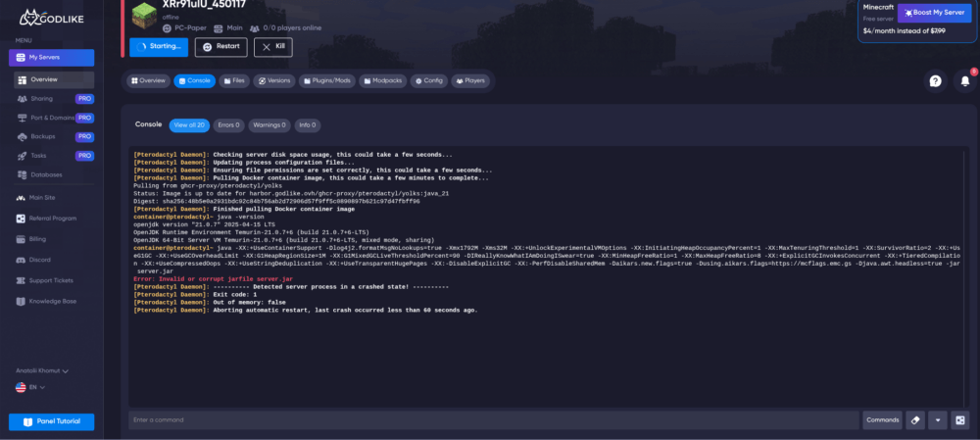Select Overview in the left sidebar
This screenshot has height=440, width=980.
tap(54, 80)
